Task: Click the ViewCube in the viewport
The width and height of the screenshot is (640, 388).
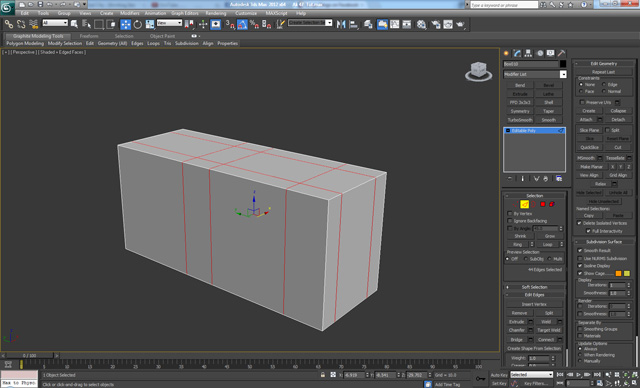Action: pos(478,71)
